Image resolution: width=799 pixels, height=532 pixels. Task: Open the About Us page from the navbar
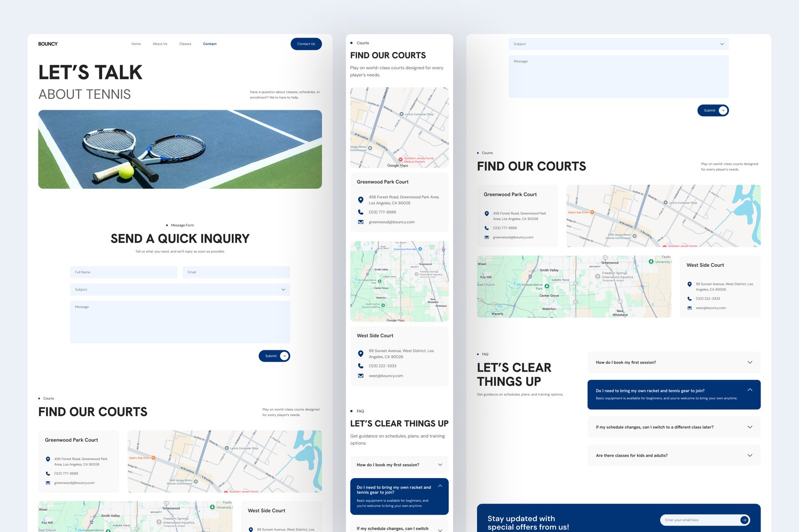(160, 43)
